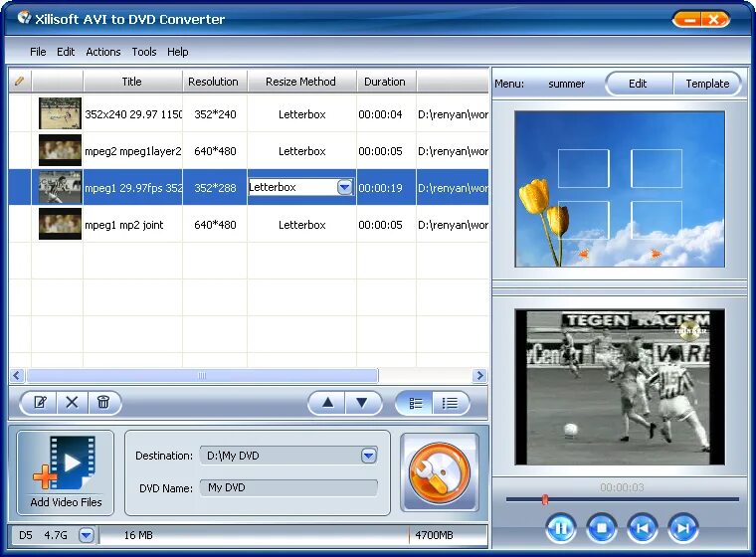Open the D5 4.7G disc type dropdown
The image size is (756, 557).
[x=87, y=535]
